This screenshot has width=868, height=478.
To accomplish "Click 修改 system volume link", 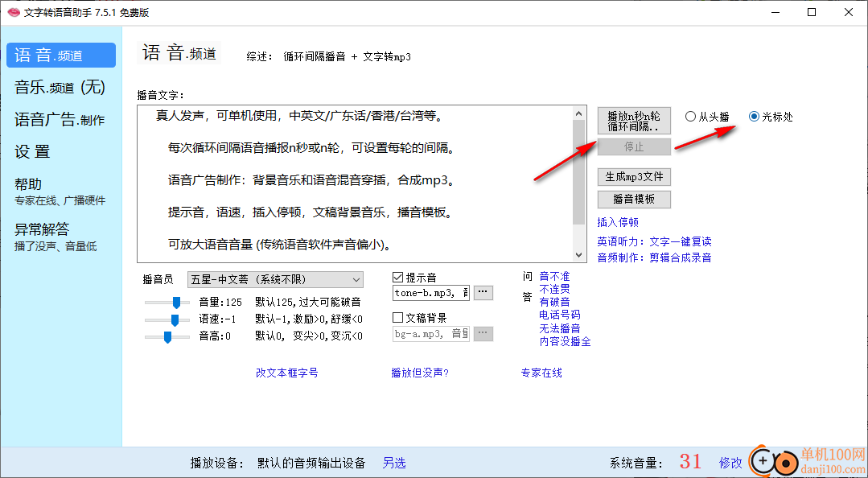I will (x=730, y=463).
